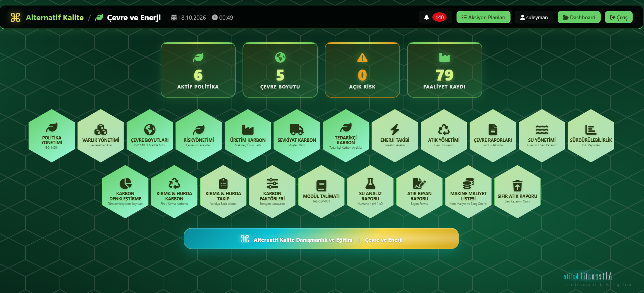Click the Çevre ve Enerji page title
This screenshot has width=644, height=293.
(134, 18)
